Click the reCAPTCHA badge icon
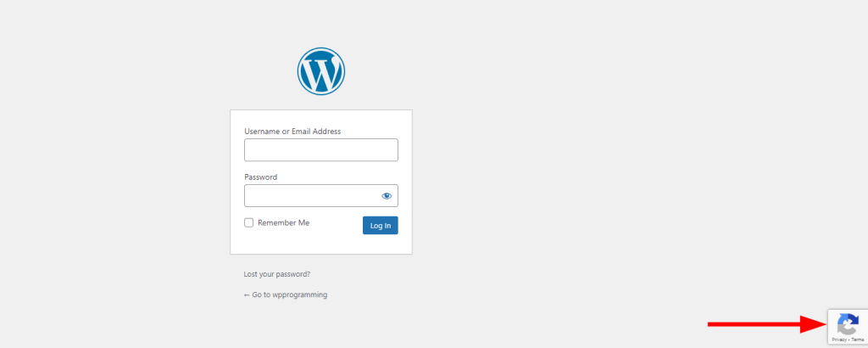This screenshot has height=348, width=868. [848, 325]
